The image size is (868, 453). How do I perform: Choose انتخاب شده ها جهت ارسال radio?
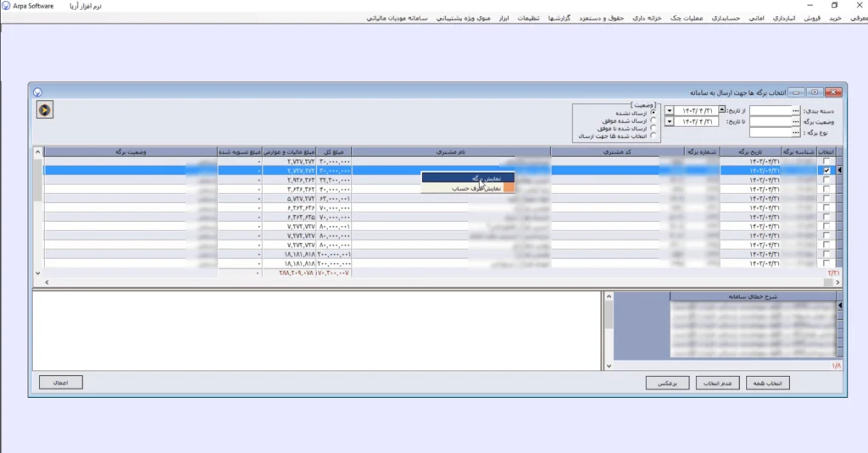[x=653, y=135]
